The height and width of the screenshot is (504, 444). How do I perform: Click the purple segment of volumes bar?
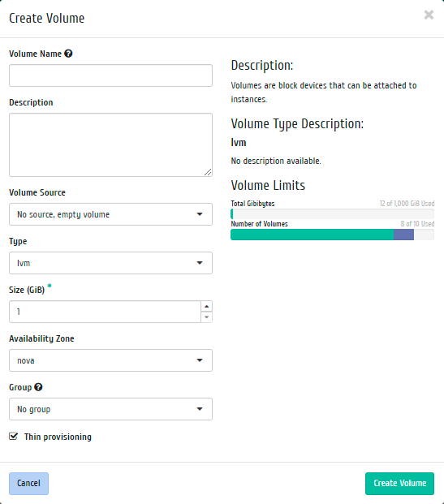403,235
